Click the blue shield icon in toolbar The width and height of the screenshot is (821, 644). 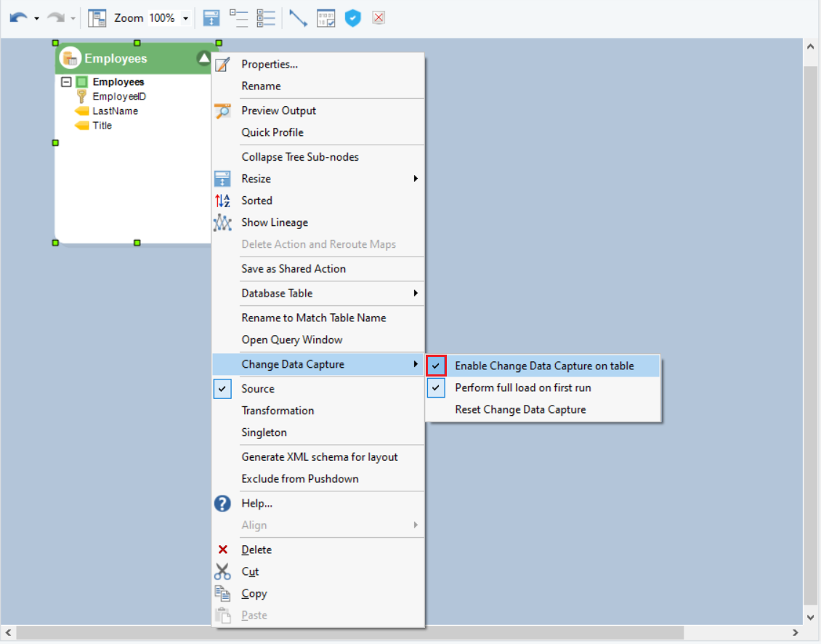(x=352, y=18)
